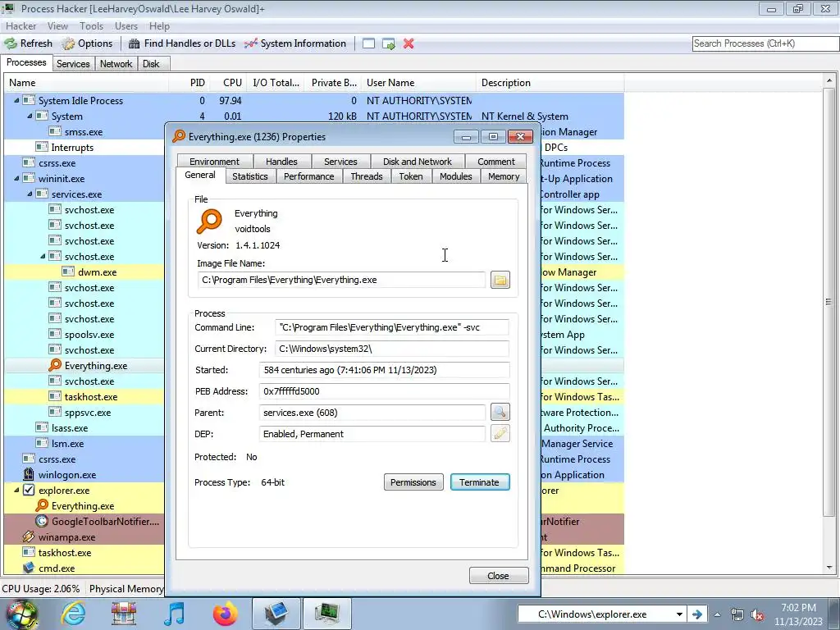
Task: Open the Modules properties tab
Action: click(455, 176)
